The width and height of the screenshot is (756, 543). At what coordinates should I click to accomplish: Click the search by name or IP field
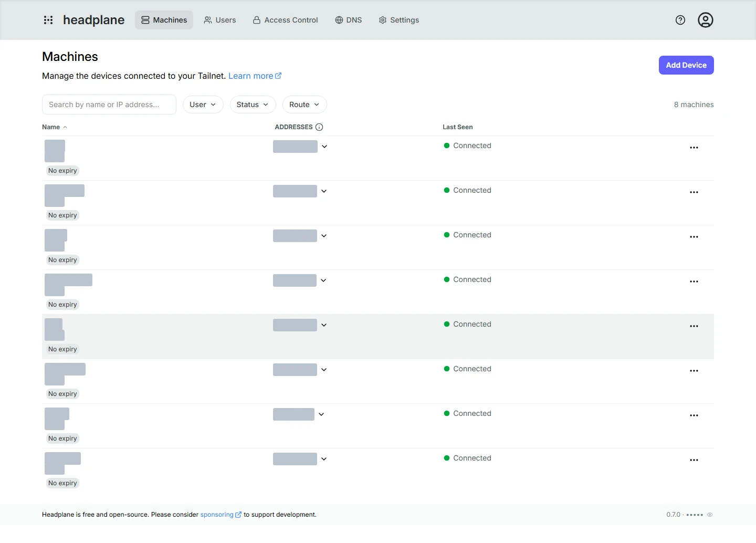[x=109, y=105]
